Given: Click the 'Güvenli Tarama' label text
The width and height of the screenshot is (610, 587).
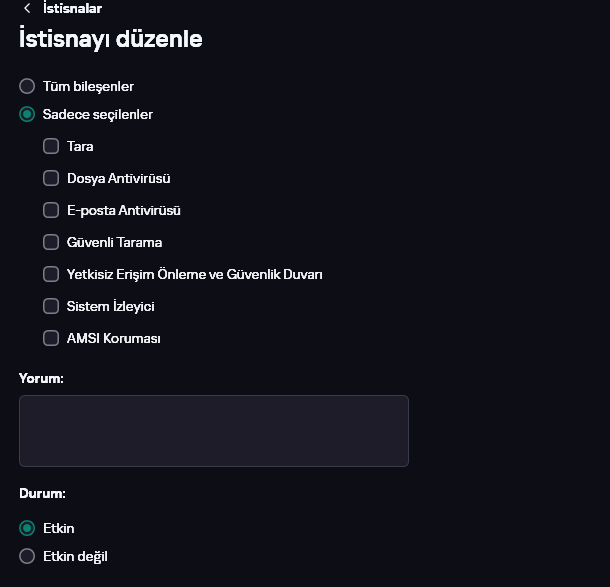Looking at the screenshot, I should pos(114,242).
